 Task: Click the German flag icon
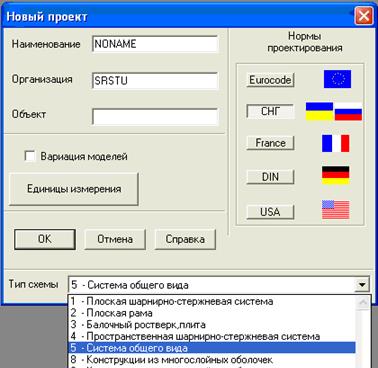click(336, 175)
